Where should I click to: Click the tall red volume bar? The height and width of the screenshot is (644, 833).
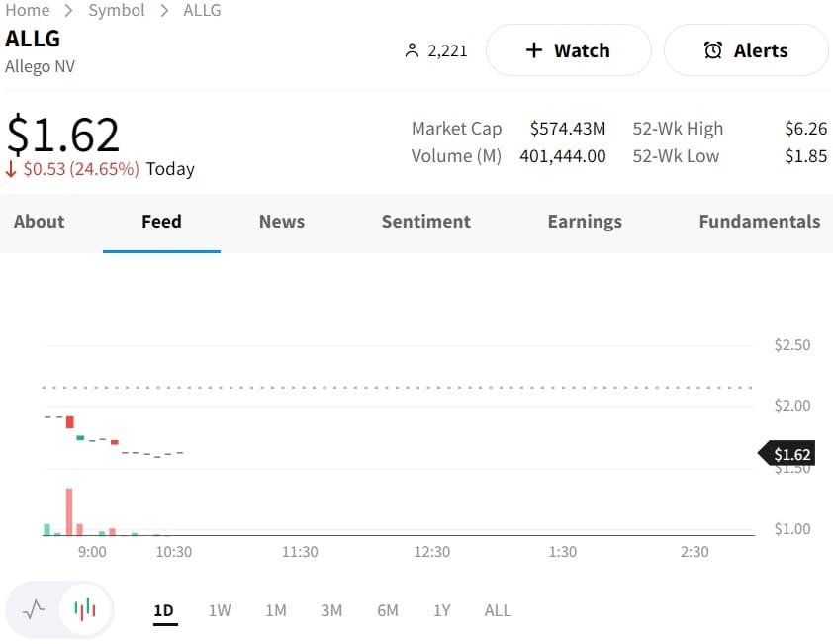69,511
